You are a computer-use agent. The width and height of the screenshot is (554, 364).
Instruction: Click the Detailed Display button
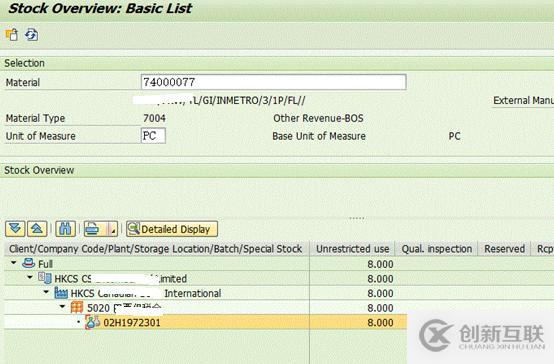click(172, 229)
